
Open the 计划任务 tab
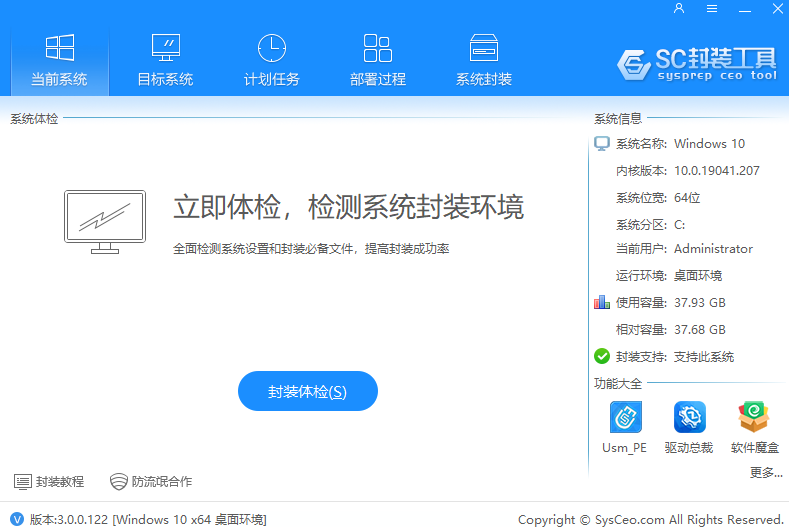(271, 60)
